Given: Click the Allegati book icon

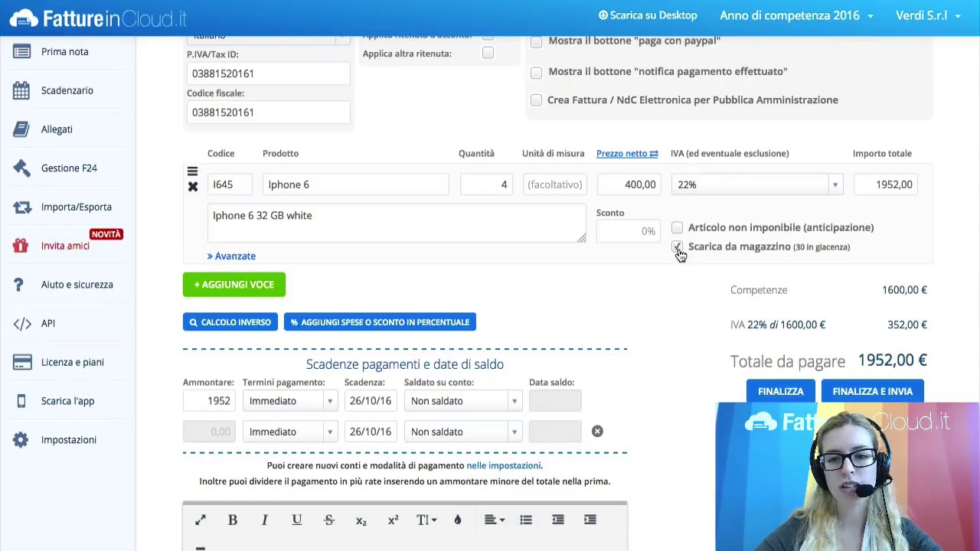Looking at the screenshot, I should (x=21, y=129).
